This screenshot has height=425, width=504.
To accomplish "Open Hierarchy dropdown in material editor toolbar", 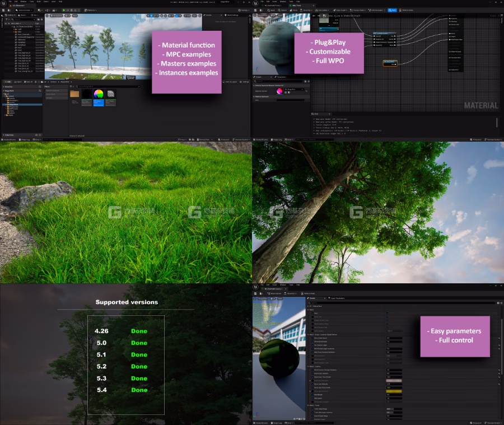I will 307,10.
